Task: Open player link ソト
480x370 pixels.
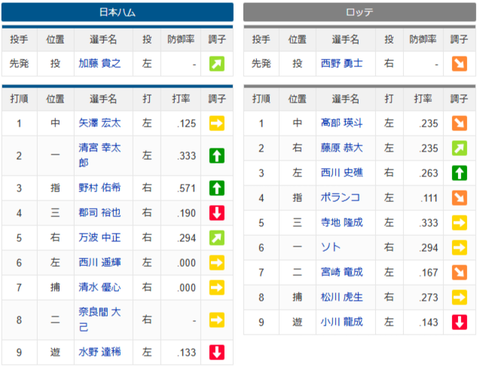Action: point(331,247)
